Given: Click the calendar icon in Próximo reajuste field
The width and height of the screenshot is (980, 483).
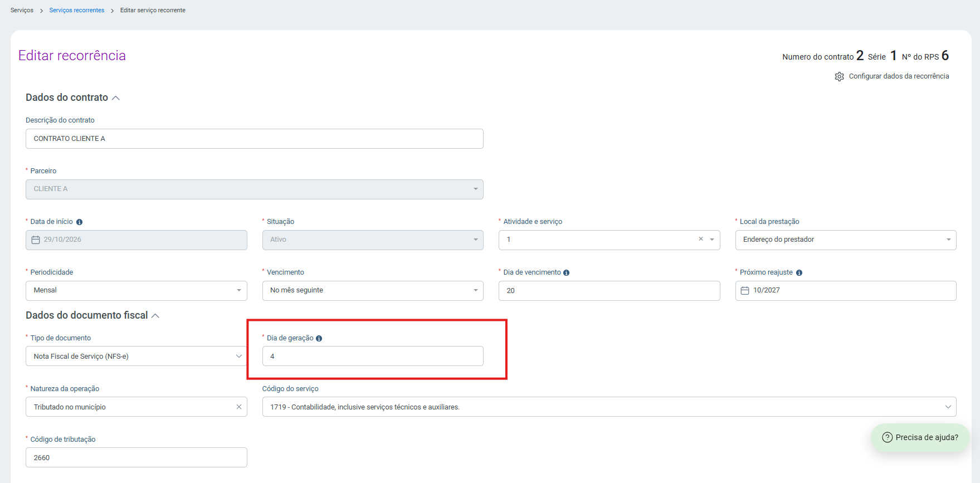Looking at the screenshot, I should click(x=744, y=290).
